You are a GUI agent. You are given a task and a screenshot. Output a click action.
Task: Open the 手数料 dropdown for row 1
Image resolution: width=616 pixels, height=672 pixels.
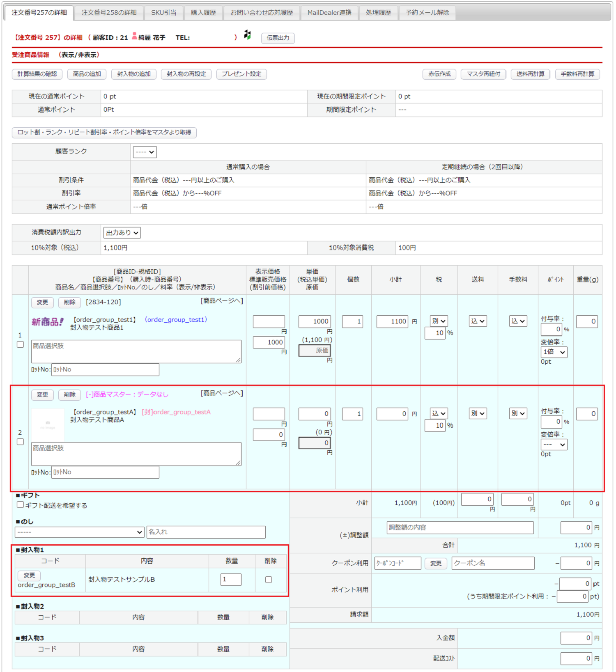point(518,321)
